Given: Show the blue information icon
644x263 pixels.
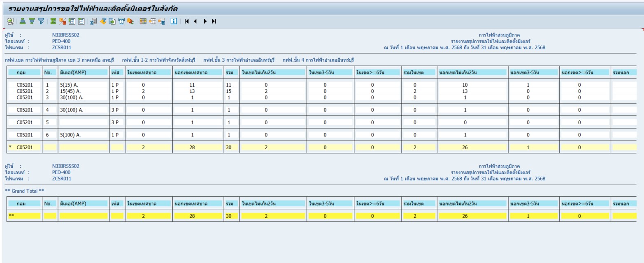Looking at the screenshot, I should point(174,21).
